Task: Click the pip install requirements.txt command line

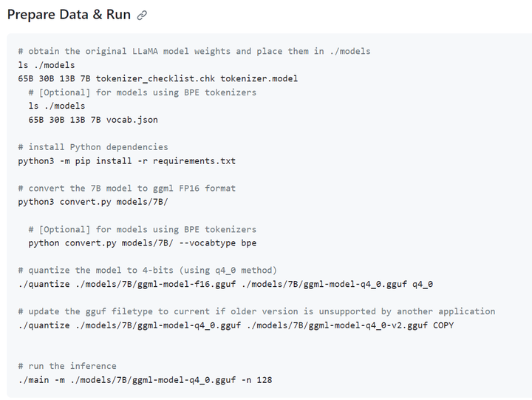Action: 126,161
